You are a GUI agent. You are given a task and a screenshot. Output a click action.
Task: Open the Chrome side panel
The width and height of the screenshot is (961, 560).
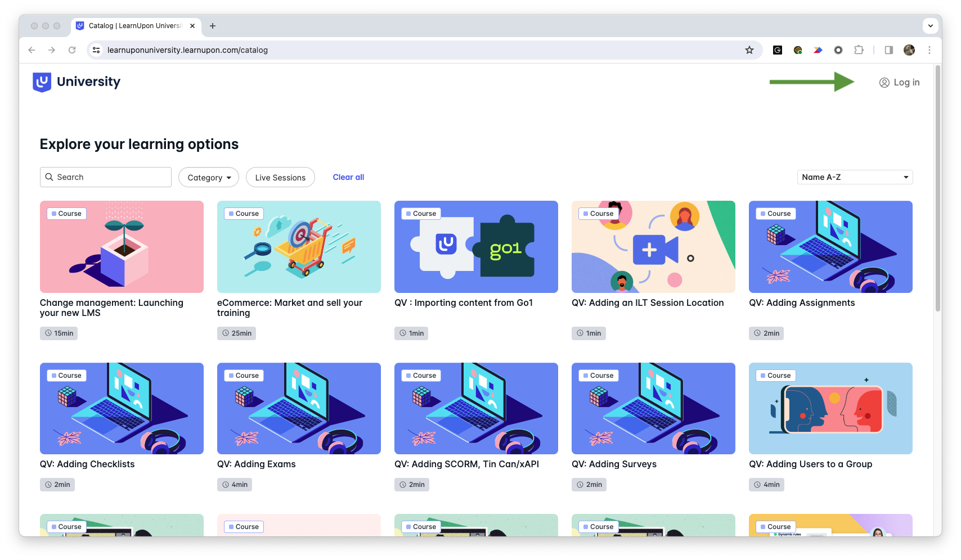coord(889,50)
